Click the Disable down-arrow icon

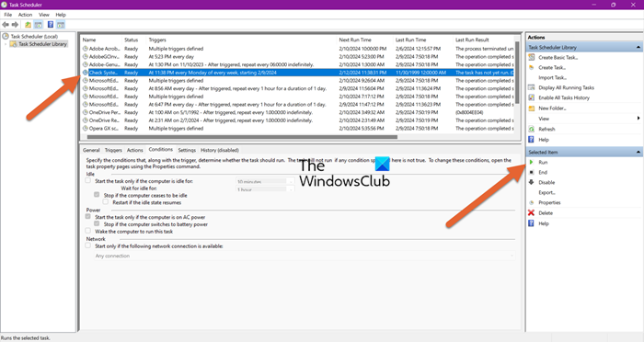coord(532,182)
